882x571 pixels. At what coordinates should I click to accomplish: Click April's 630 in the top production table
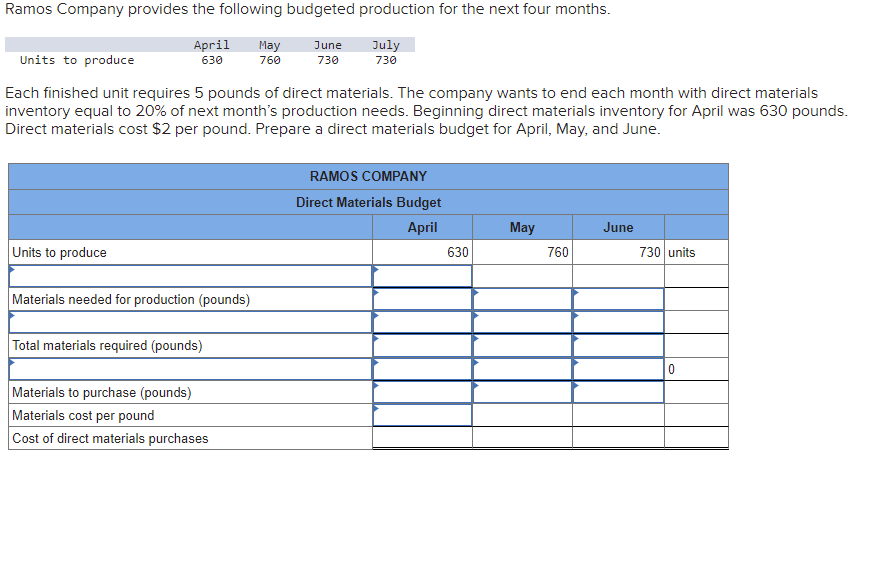(212, 60)
